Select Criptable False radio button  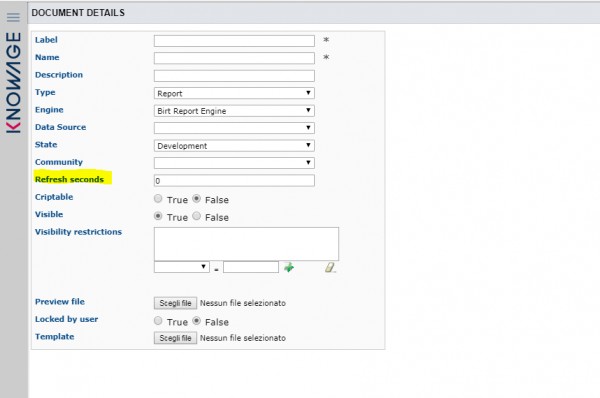196,198
